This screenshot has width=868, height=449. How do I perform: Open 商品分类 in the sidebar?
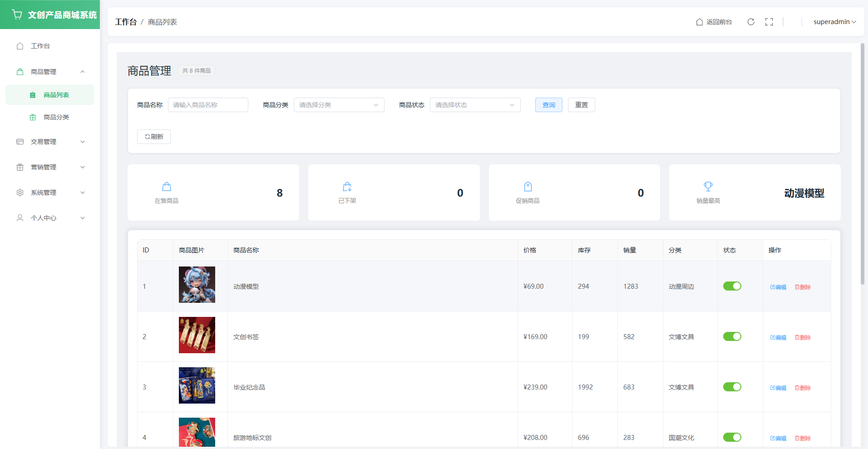click(x=56, y=117)
